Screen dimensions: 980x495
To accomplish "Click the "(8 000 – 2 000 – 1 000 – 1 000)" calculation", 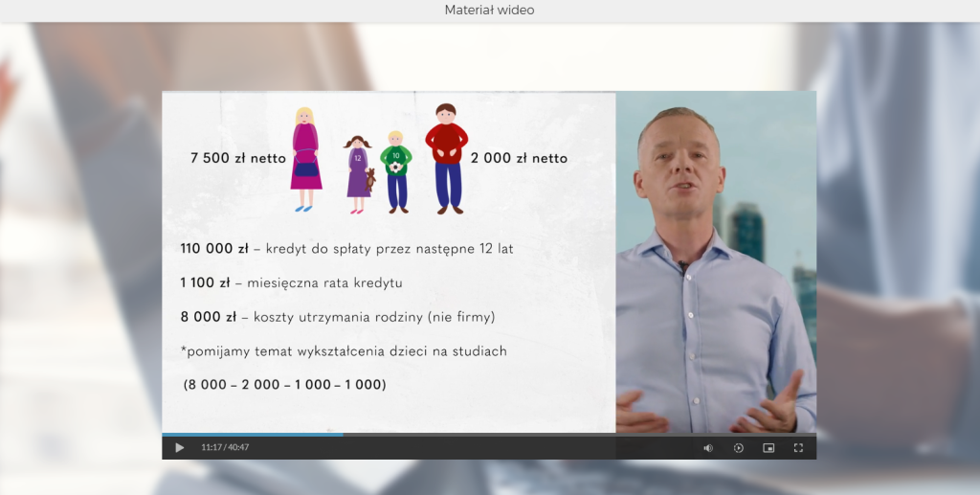I will [284, 385].
